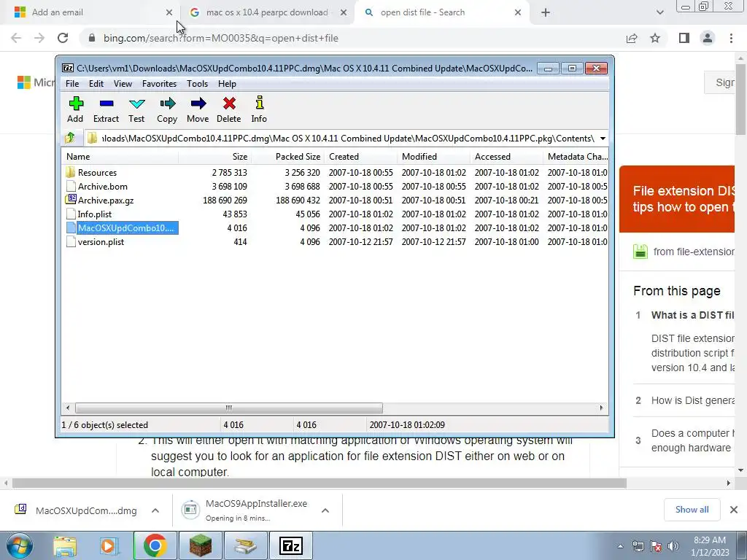This screenshot has width=747, height=560.
Task: Open the Chrome tab search chevron
Action: (x=659, y=12)
